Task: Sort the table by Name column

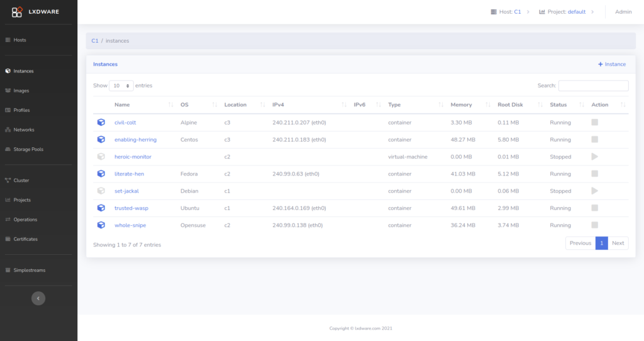Action: [x=144, y=105]
